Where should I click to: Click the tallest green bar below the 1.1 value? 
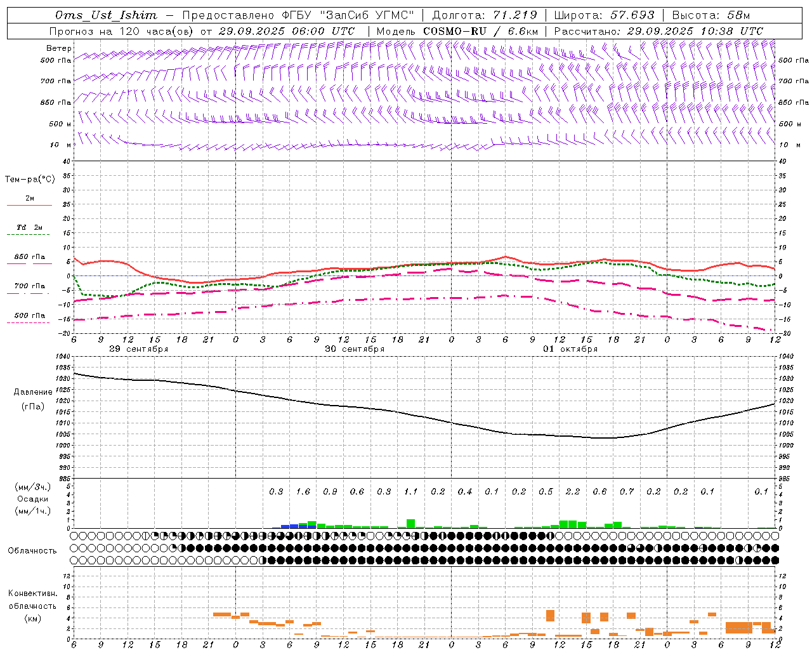(410, 524)
